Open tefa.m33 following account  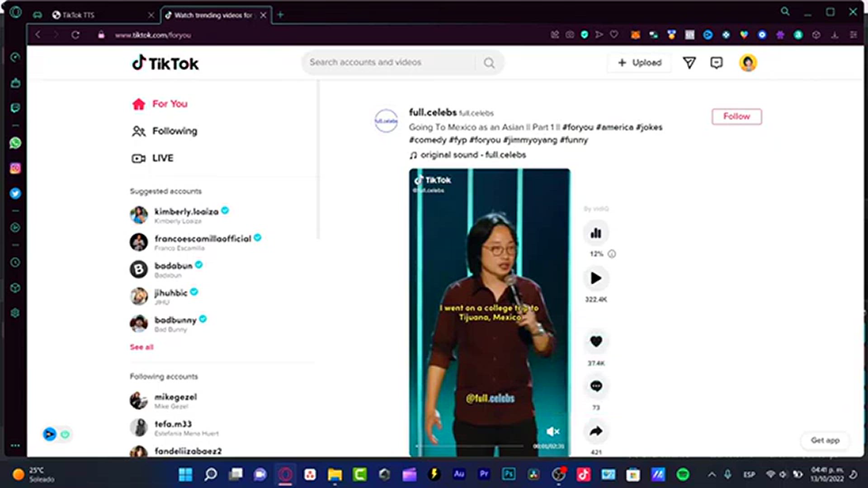point(174,427)
